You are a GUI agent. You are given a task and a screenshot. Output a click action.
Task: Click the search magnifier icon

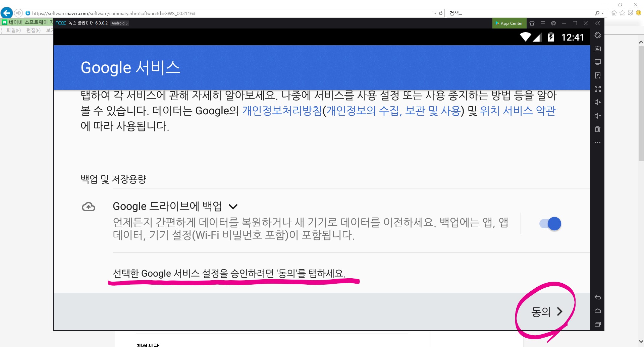tap(597, 13)
